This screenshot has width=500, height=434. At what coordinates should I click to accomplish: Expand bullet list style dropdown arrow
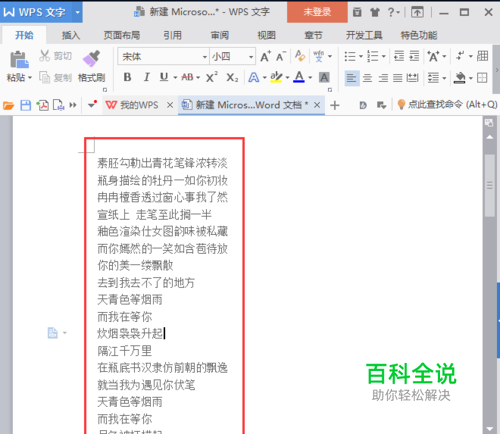point(361,56)
